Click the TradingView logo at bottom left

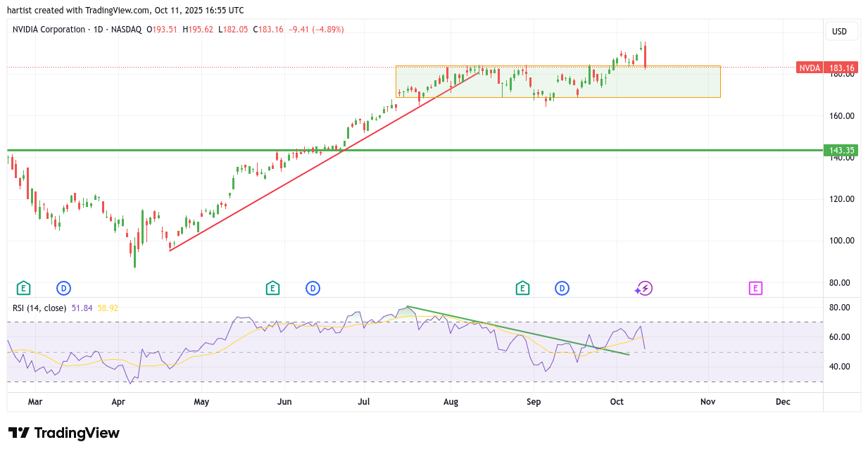[x=64, y=433]
